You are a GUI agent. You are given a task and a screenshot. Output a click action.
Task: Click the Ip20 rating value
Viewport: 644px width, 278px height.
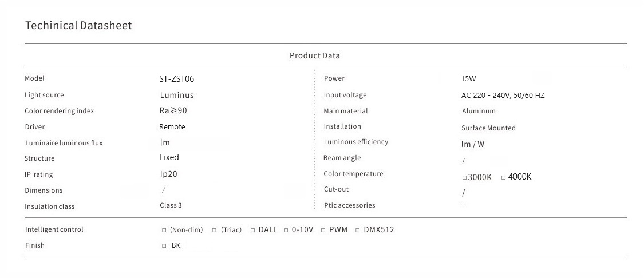pos(169,174)
